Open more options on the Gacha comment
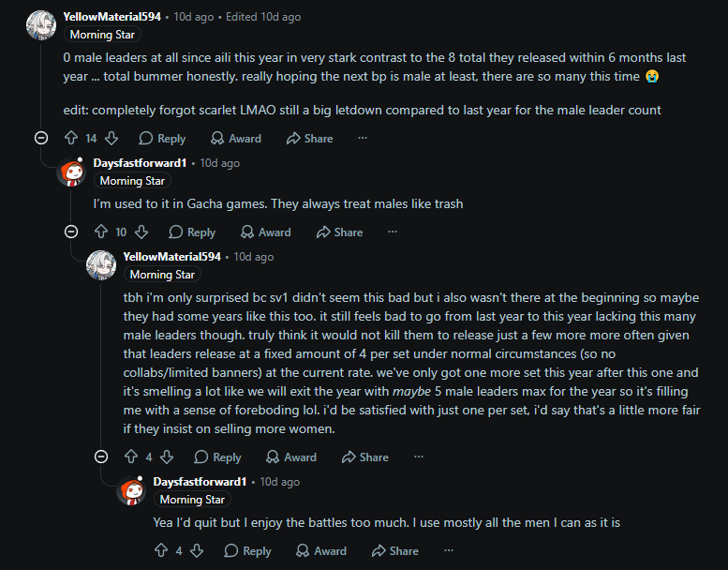The width and height of the screenshot is (728, 570). point(393,232)
